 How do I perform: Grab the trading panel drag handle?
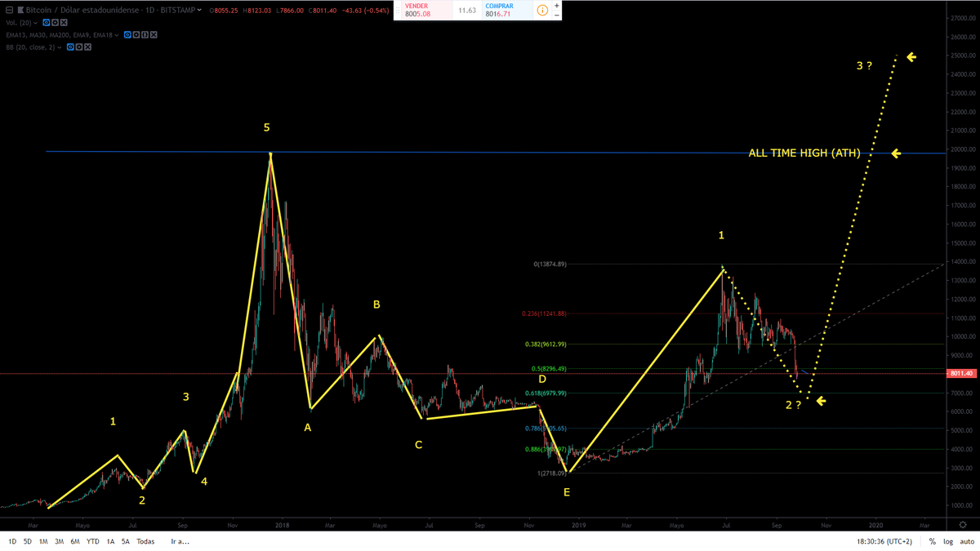[398, 11]
